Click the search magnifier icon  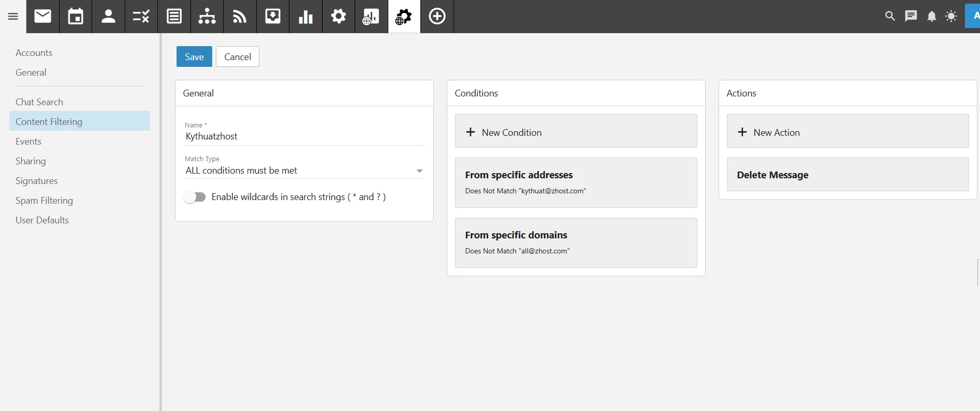pyautogui.click(x=890, y=16)
